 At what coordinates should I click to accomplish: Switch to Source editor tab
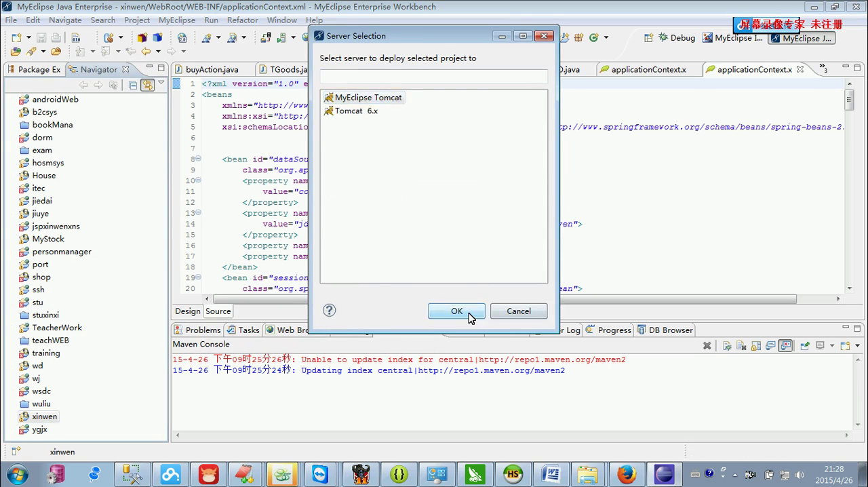pos(218,311)
